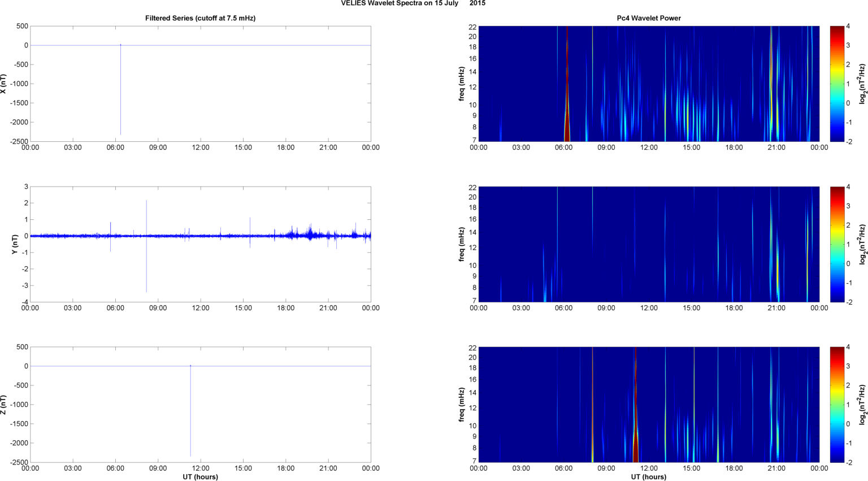The height and width of the screenshot is (481, 868).
Task: Pick the colorbar next to middle spectrogram
Action: click(x=837, y=244)
